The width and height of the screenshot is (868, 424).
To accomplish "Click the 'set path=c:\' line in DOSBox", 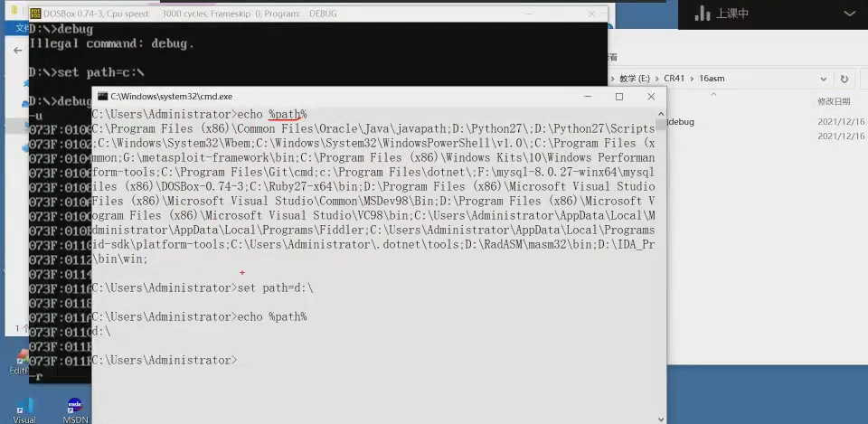I will point(87,72).
